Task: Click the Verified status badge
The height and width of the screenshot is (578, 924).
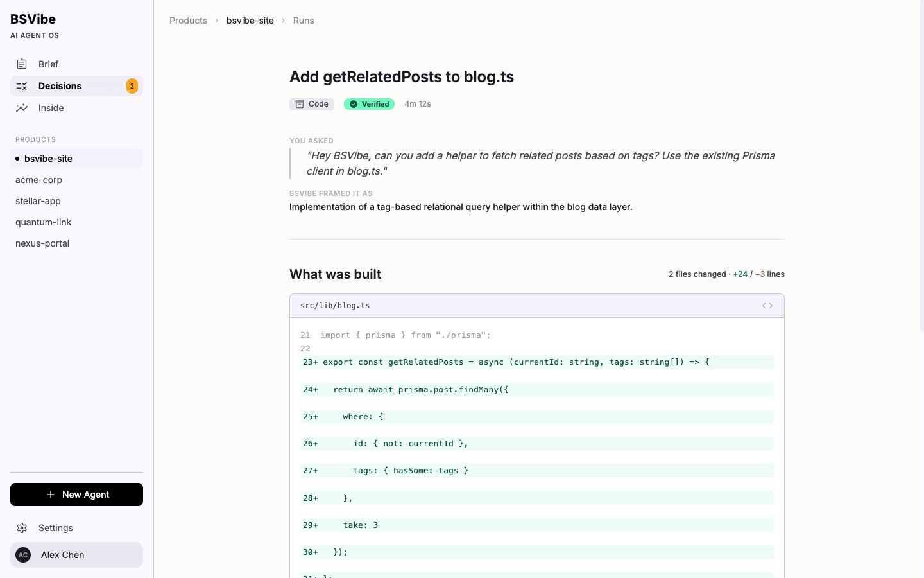Action: 369,104
